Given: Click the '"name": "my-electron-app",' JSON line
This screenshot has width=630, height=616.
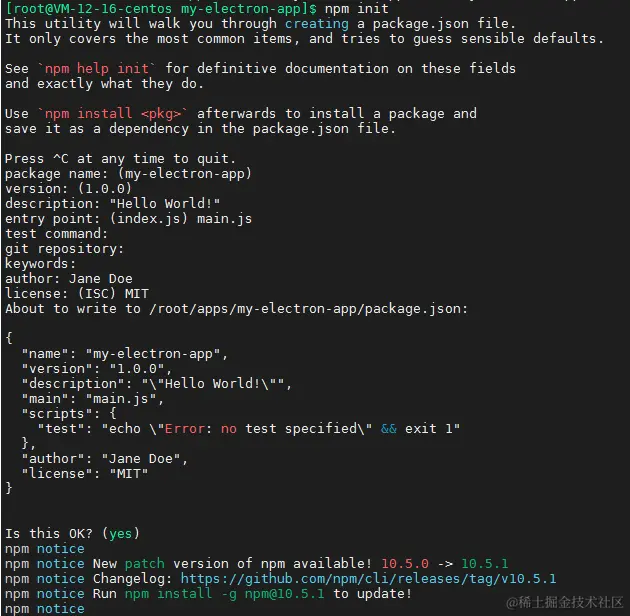Looking at the screenshot, I should pos(125,354).
